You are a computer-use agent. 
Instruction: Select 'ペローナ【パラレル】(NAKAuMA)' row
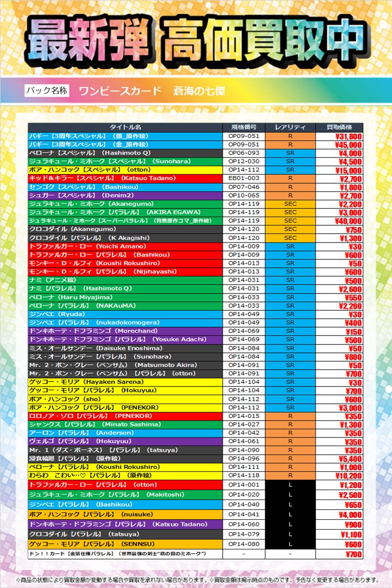196,305
